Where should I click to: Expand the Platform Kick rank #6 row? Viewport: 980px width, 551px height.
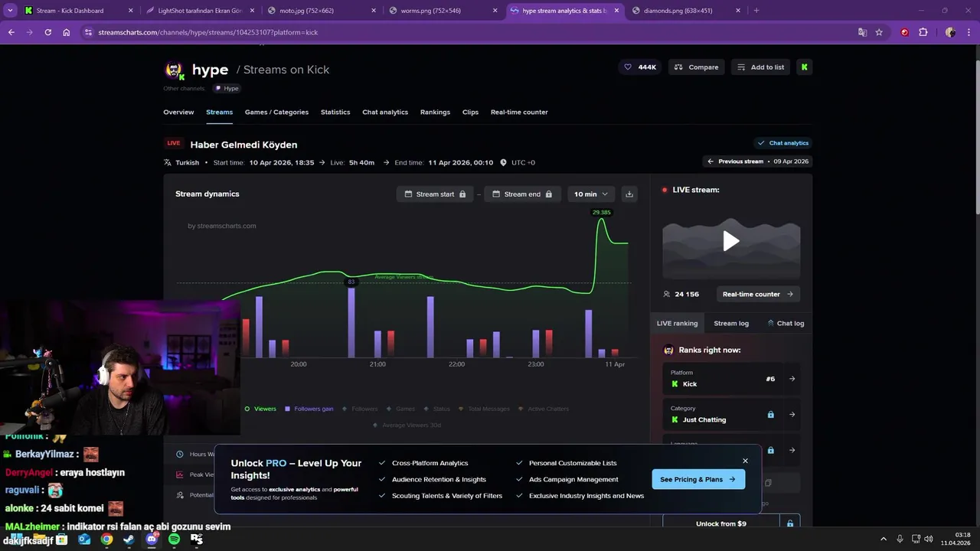point(792,379)
